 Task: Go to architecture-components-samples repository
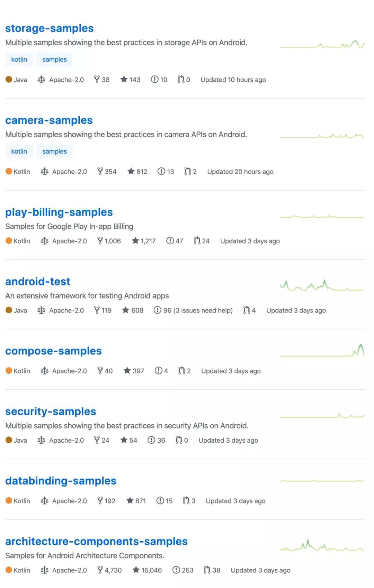(x=96, y=542)
